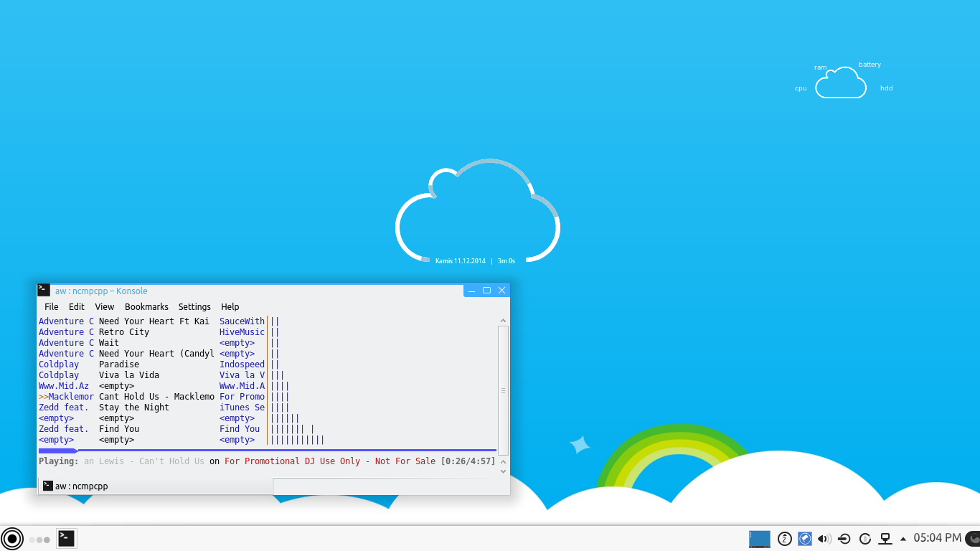Click the '3m 0s' uptime text
The width and height of the screenshot is (980, 551).
(507, 261)
